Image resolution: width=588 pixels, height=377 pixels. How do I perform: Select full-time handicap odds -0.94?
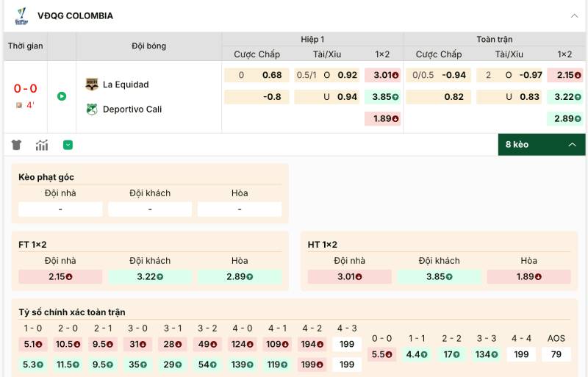click(x=438, y=75)
